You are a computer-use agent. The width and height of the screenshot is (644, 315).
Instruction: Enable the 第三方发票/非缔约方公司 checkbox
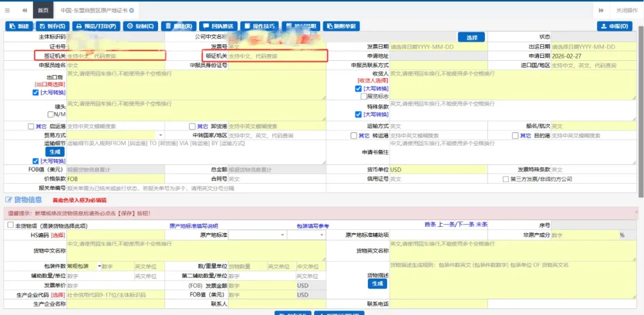tap(506, 179)
